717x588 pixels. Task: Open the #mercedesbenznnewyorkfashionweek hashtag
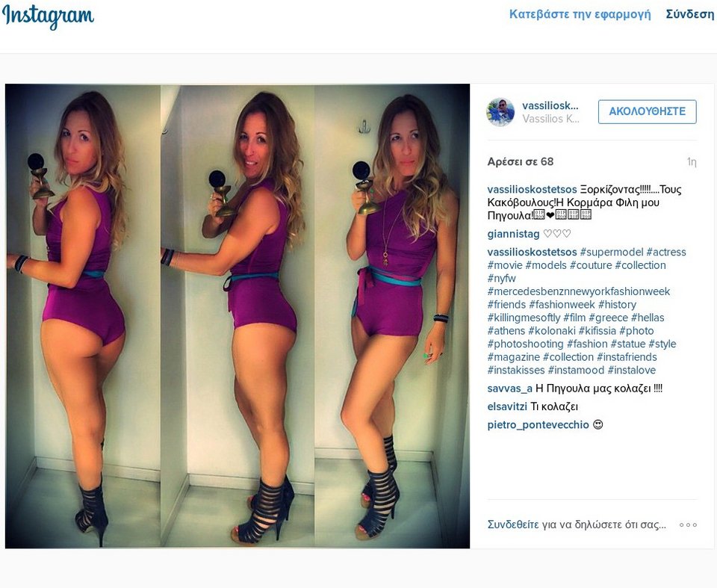[x=578, y=291]
